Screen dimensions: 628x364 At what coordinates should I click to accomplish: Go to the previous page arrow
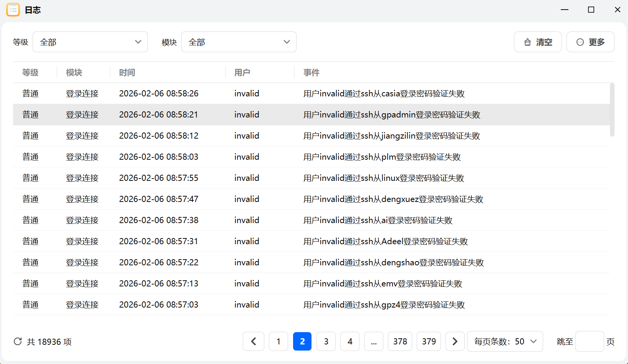click(x=254, y=341)
